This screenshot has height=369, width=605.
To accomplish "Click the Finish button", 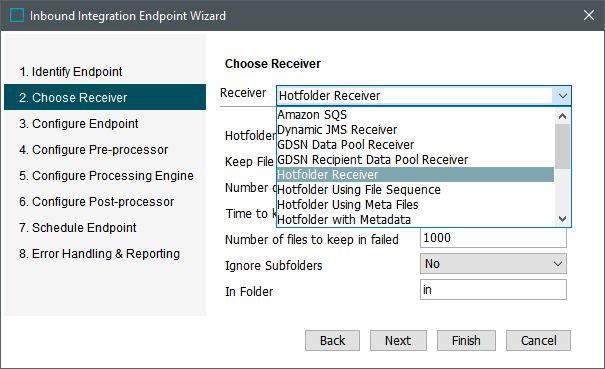I will [x=466, y=340].
